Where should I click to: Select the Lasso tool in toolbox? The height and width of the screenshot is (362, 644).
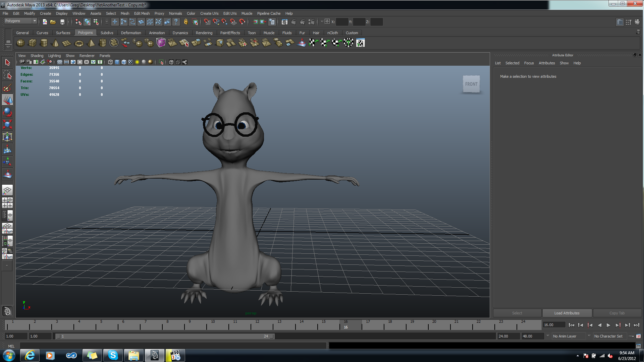[7, 75]
